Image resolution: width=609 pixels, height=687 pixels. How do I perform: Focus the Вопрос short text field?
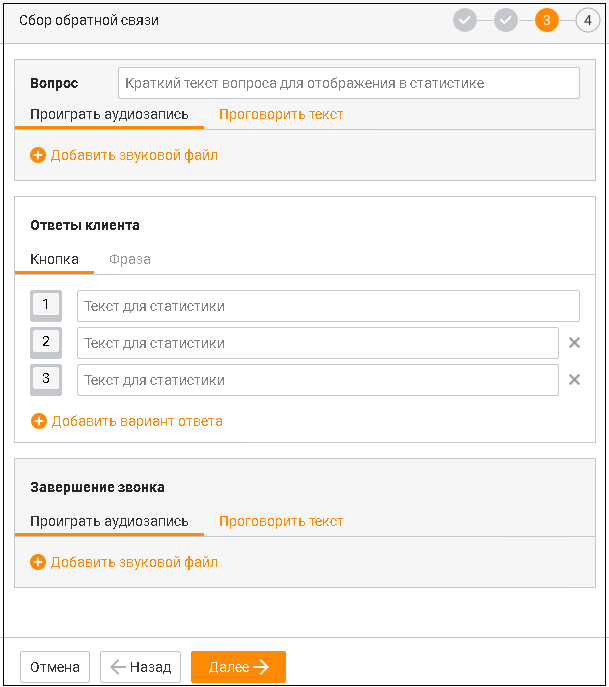click(x=349, y=83)
